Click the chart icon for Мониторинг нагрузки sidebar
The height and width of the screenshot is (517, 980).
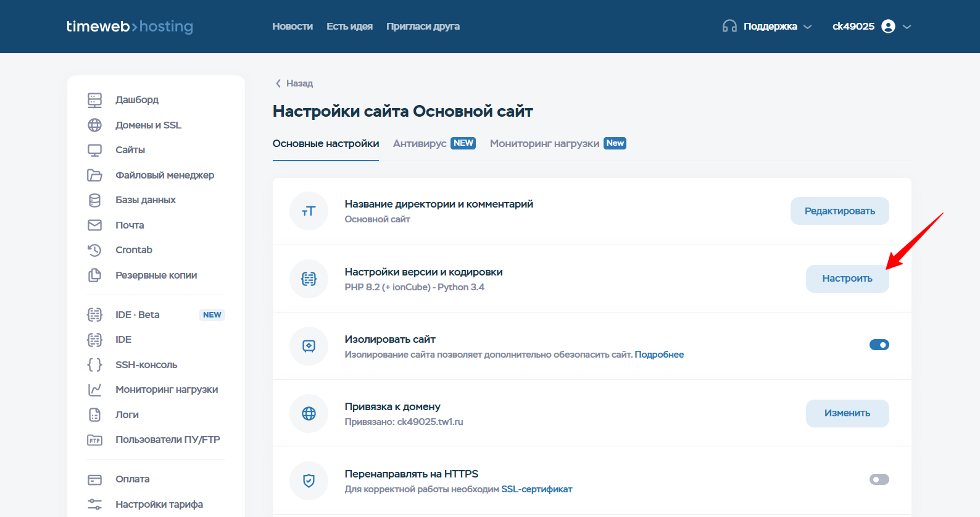click(94, 390)
